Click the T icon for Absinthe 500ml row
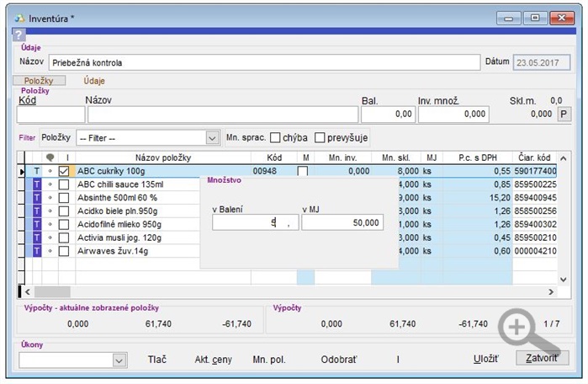This screenshot has height=384, width=588. [37, 198]
